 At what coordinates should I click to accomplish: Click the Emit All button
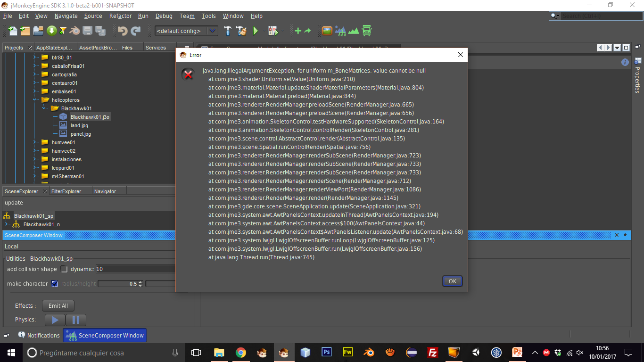point(58,306)
